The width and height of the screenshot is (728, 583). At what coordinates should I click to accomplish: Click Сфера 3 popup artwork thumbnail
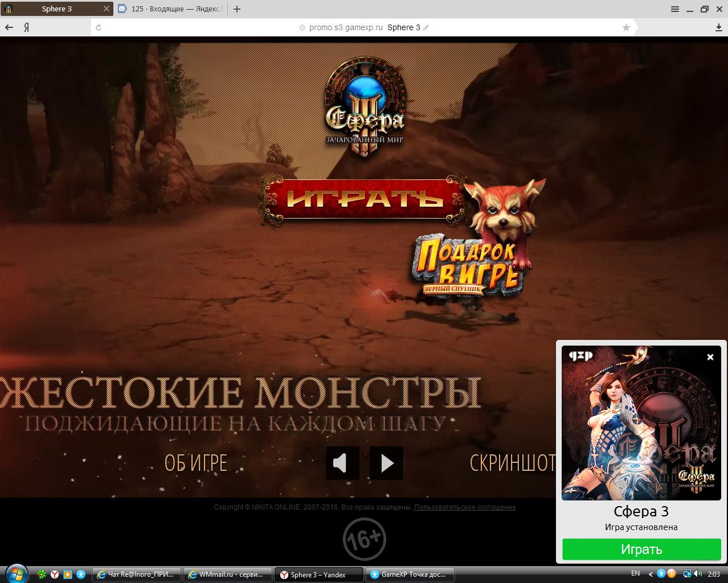(641, 423)
